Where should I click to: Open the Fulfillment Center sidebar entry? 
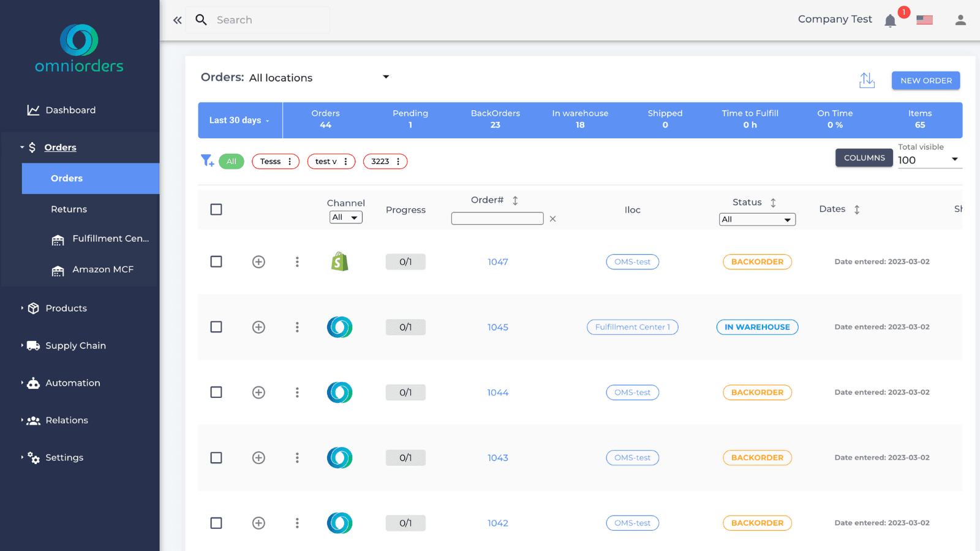pos(102,239)
